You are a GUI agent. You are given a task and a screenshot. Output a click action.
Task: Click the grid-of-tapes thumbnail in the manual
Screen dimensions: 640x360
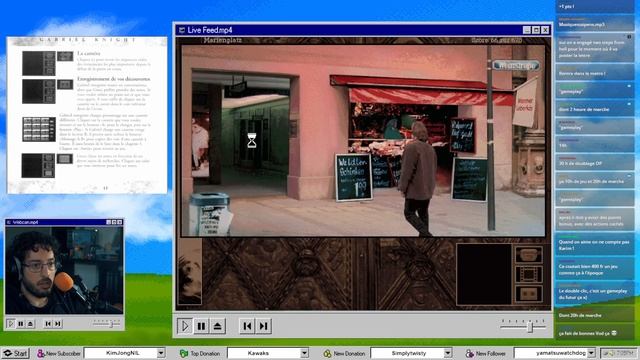pyautogui.click(x=39, y=129)
